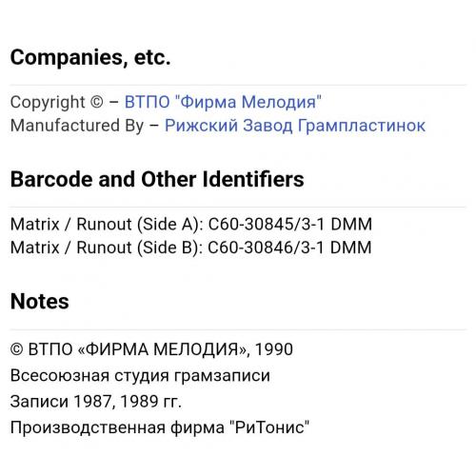This screenshot has height=476, width=476.
Task: Click the year 1990 in the notes
Action: click(x=274, y=349)
